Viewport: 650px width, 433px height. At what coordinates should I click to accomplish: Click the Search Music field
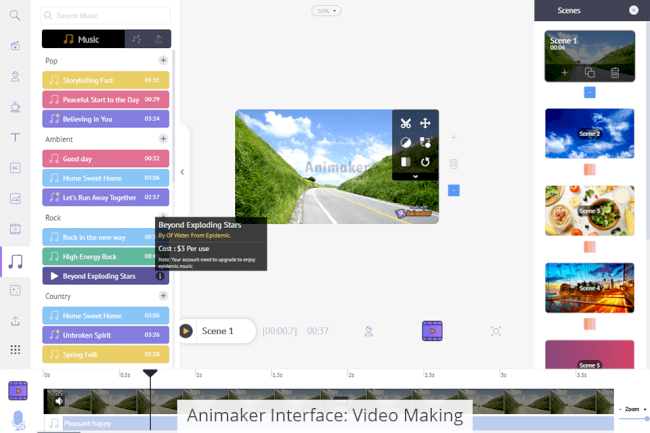pos(105,15)
